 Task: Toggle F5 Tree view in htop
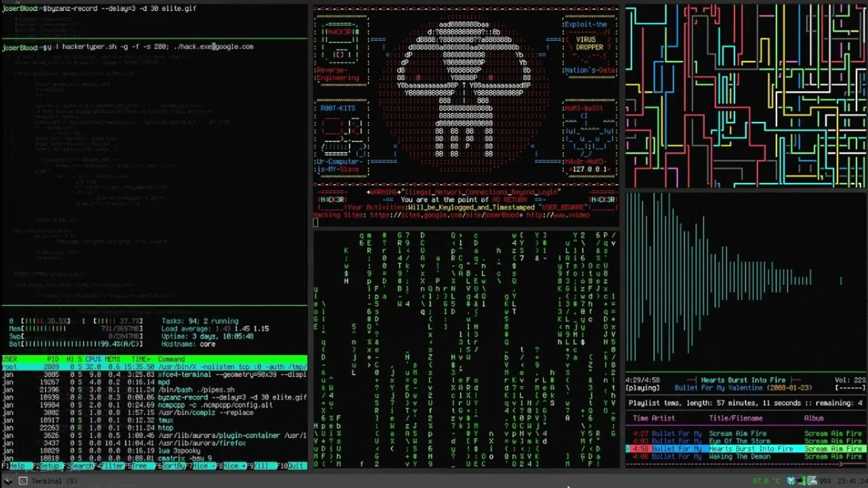coord(139,466)
